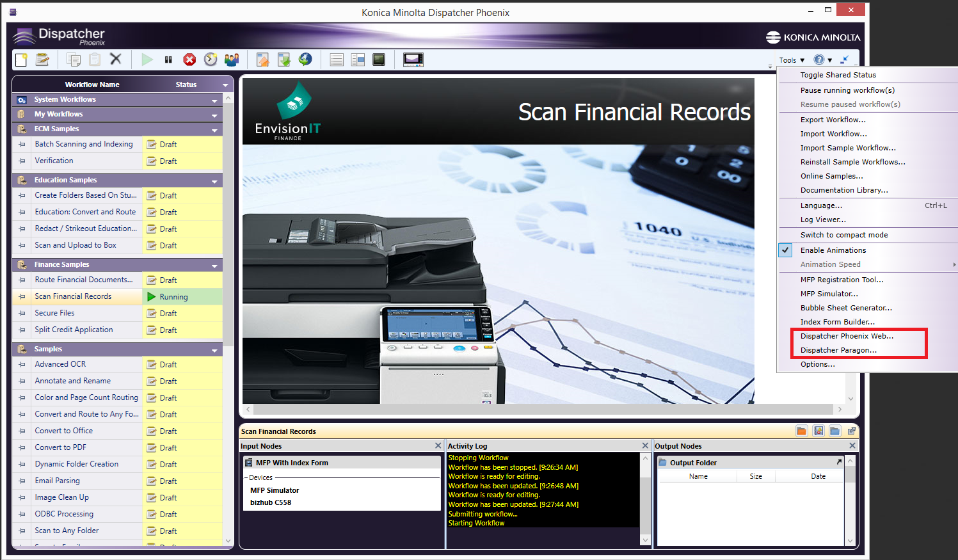
Task: Open the MFP simulator screen icon
Action: (x=413, y=60)
